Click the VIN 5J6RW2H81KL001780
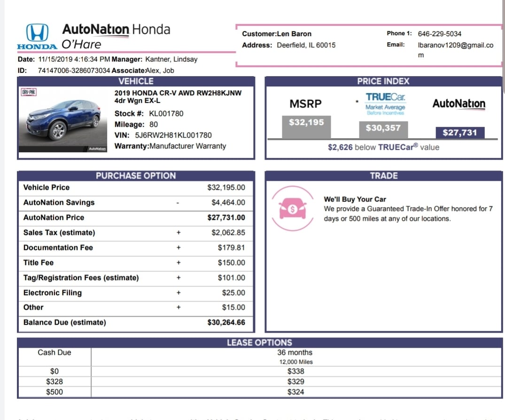Viewport: 505px width, 420px height. coord(173,135)
